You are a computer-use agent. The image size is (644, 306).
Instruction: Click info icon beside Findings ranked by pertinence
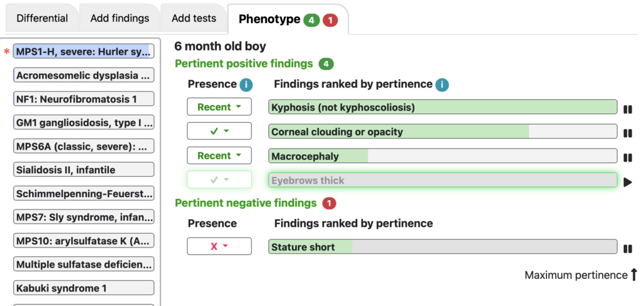tap(442, 85)
